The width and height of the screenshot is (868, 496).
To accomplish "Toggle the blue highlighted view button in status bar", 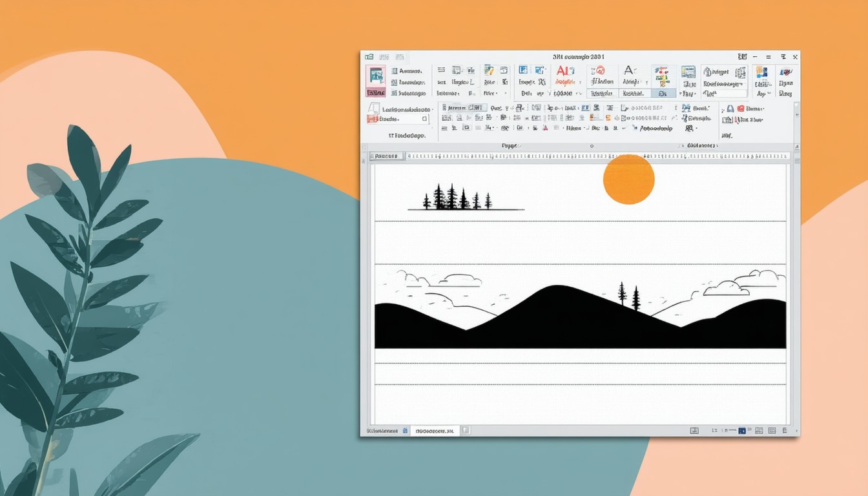I will tap(742, 430).
